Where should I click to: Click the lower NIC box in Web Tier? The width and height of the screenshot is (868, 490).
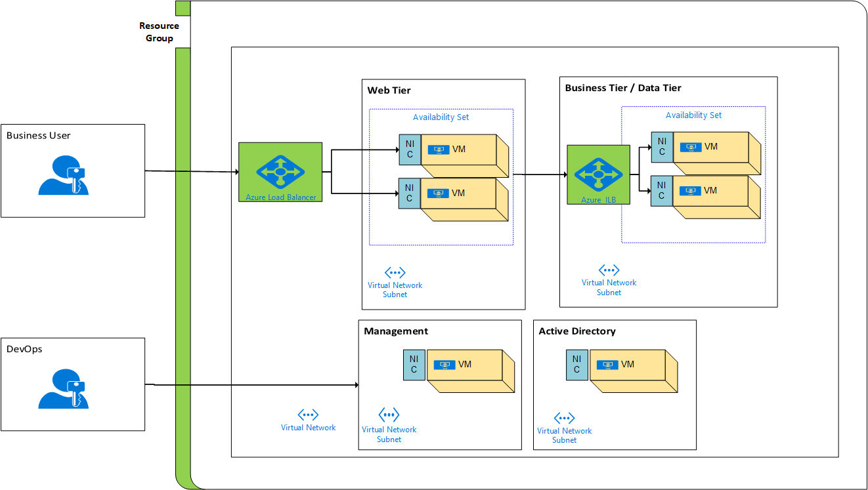pyautogui.click(x=410, y=194)
